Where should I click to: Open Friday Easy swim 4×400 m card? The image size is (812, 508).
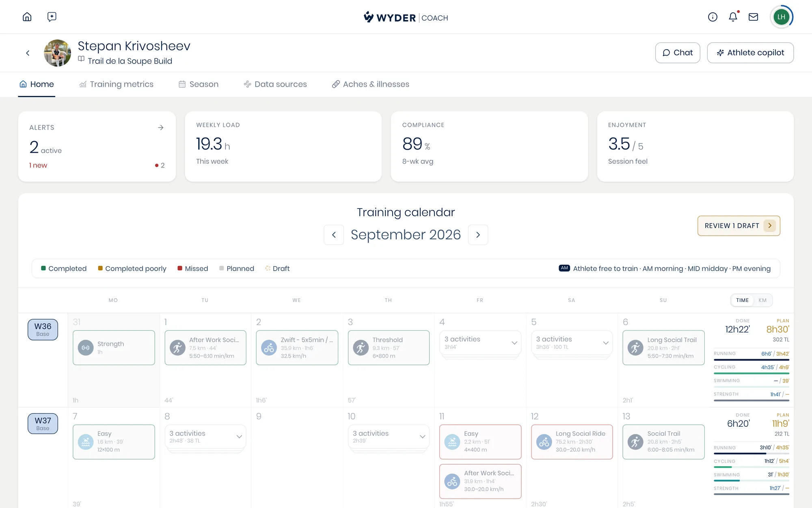(x=480, y=442)
